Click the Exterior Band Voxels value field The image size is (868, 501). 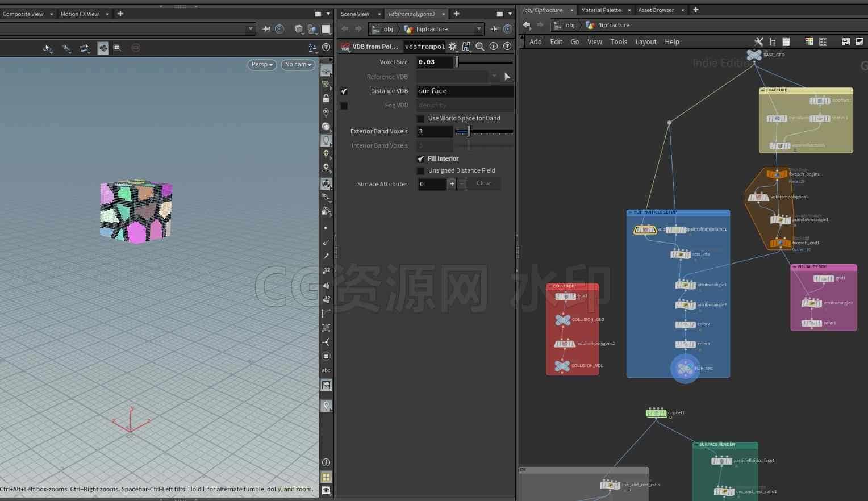(435, 131)
